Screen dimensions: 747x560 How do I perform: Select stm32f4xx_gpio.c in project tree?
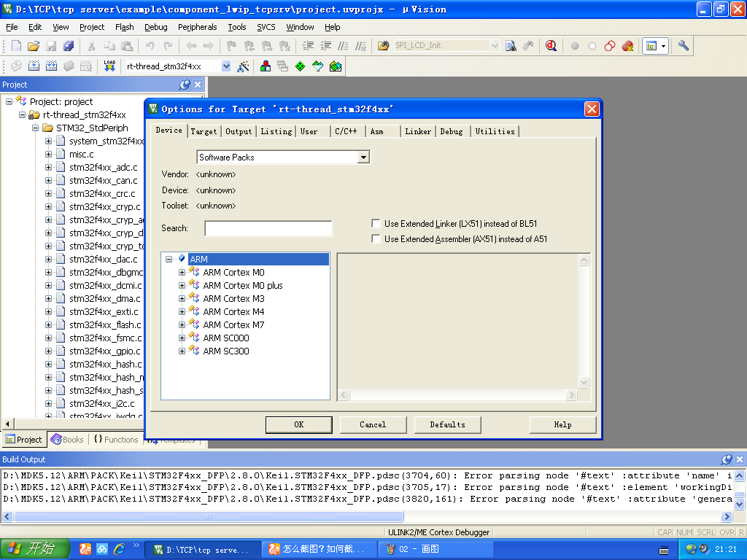(x=105, y=351)
